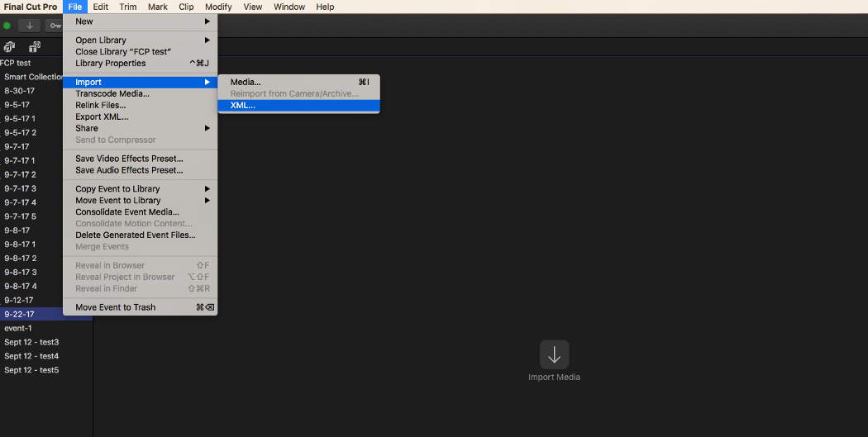Expand the Share submenu
Screen dimensions: 868x437
click(140, 128)
